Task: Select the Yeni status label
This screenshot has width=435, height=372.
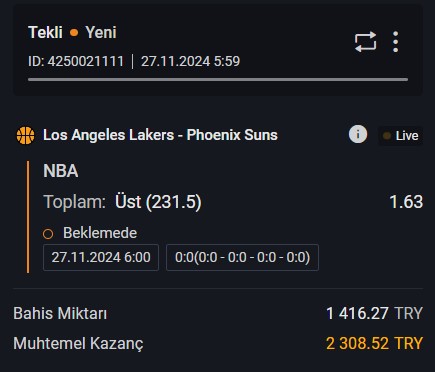Action: [x=101, y=32]
